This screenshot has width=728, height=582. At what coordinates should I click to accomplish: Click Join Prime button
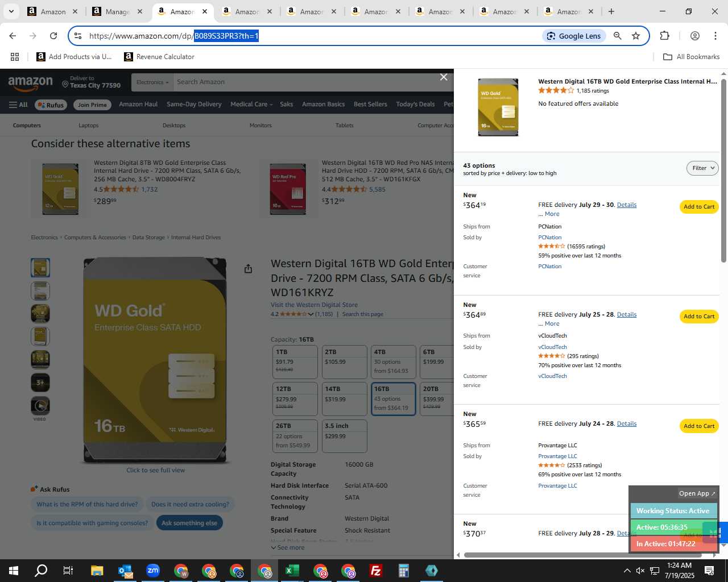[x=92, y=105]
